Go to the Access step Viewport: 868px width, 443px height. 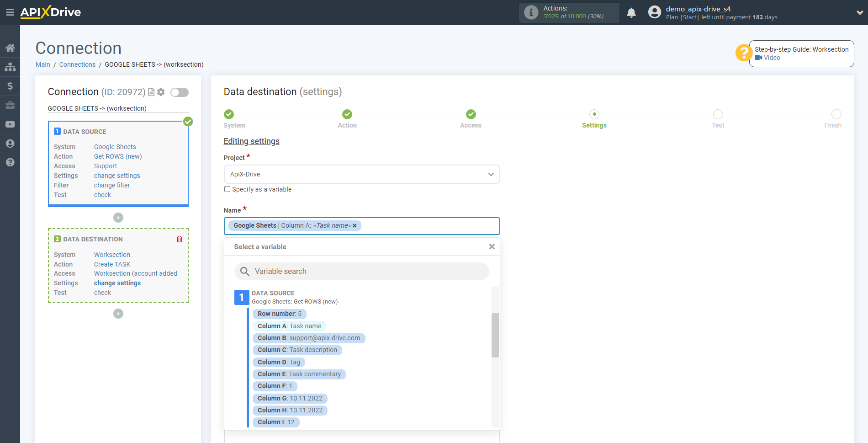tap(471, 114)
